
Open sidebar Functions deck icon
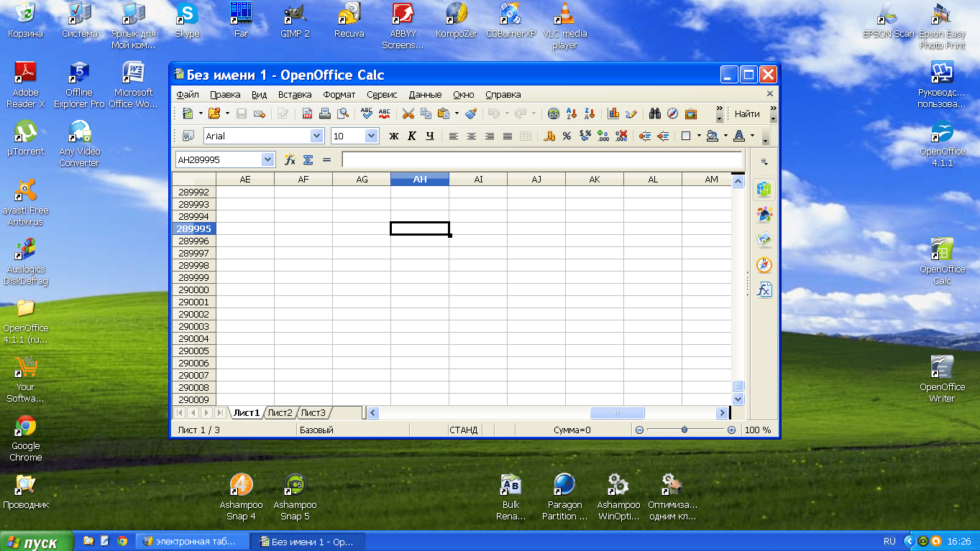764,290
